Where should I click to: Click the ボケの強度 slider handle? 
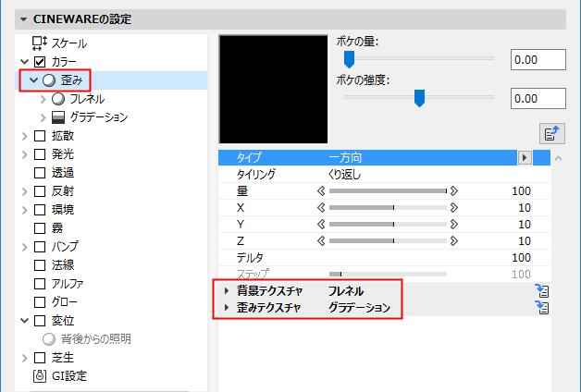pyautogui.click(x=419, y=98)
